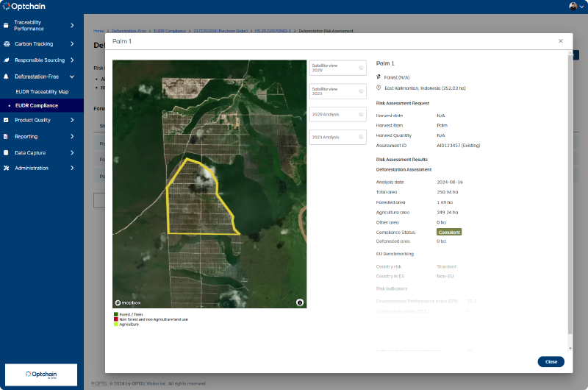Click the Product Quality checkmark icon

point(6,120)
